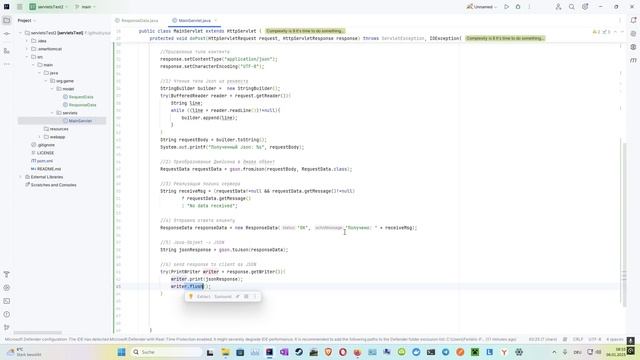This screenshot has width=640, height=360.
Task: Open the Database sidebar icon
Action: [x=633, y=47]
